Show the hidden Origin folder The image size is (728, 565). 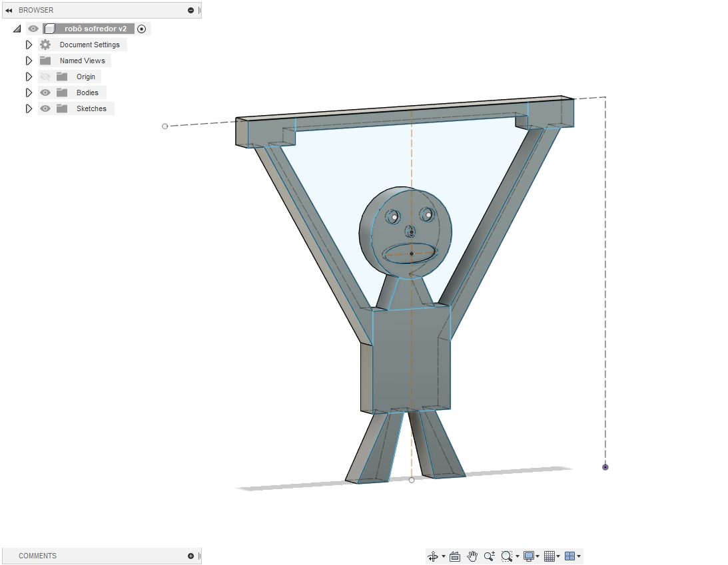tap(45, 77)
